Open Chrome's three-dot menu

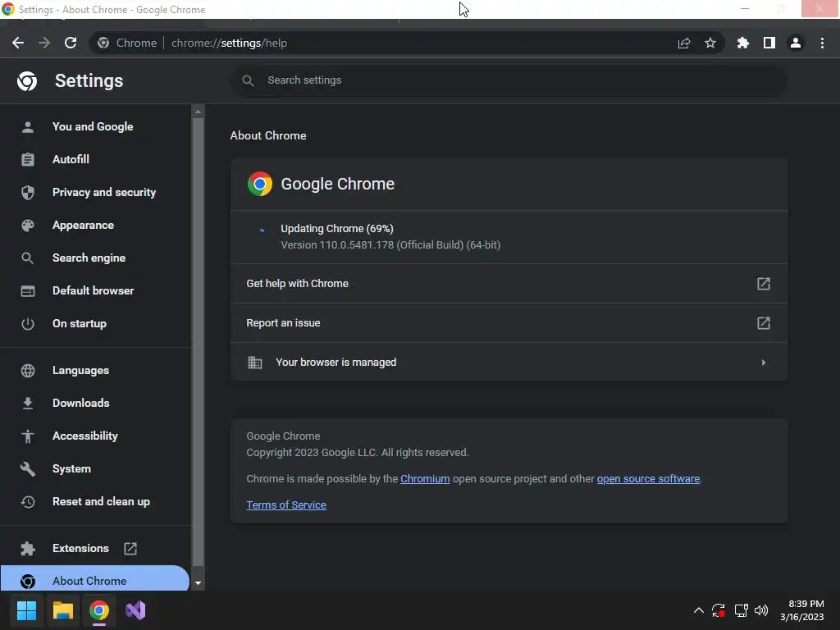(x=822, y=43)
